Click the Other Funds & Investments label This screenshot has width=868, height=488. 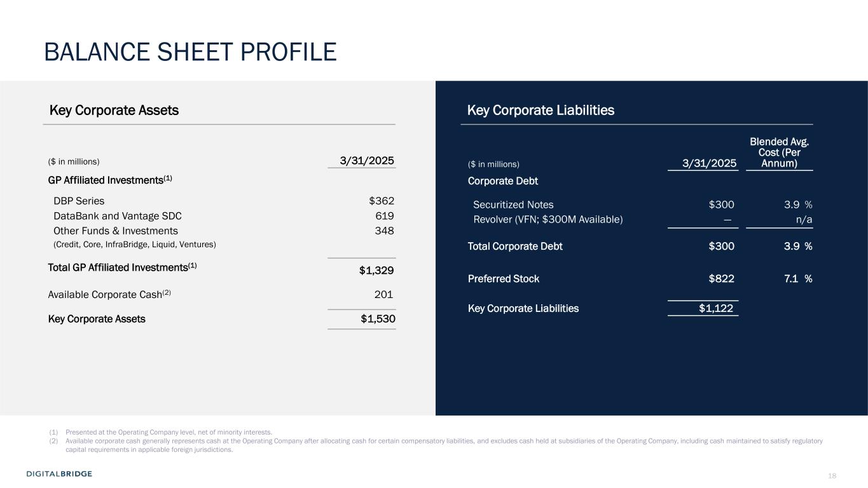[x=116, y=230]
